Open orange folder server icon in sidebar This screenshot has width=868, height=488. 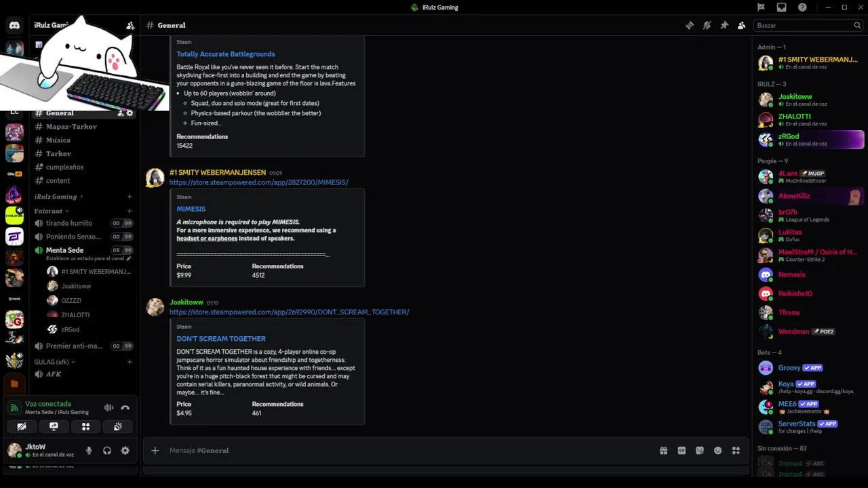pyautogui.click(x=14, y=384)
